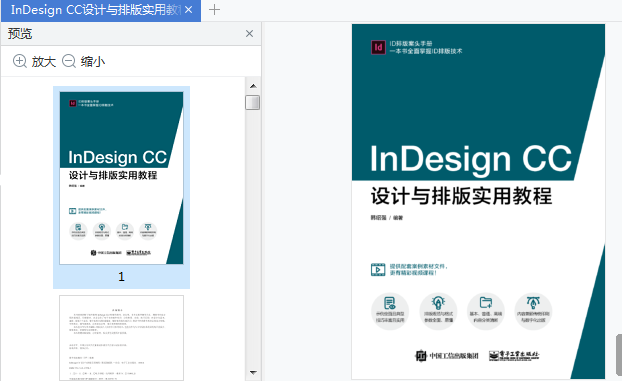Viewport: 622px width, 381px height.
Task: Click the Id logo on the cover
Action: pos(378,47)
